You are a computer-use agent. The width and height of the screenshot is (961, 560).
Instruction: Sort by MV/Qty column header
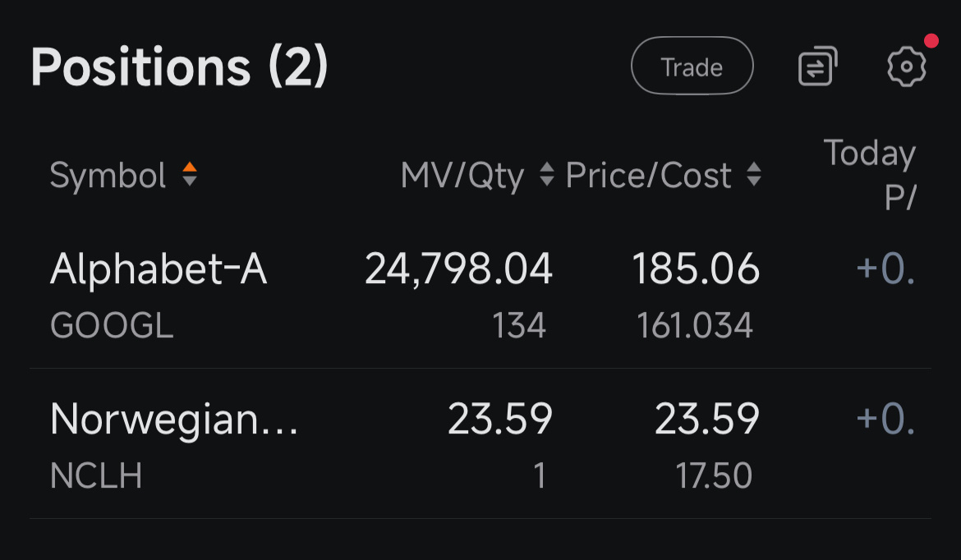click(x=462, y=175)
